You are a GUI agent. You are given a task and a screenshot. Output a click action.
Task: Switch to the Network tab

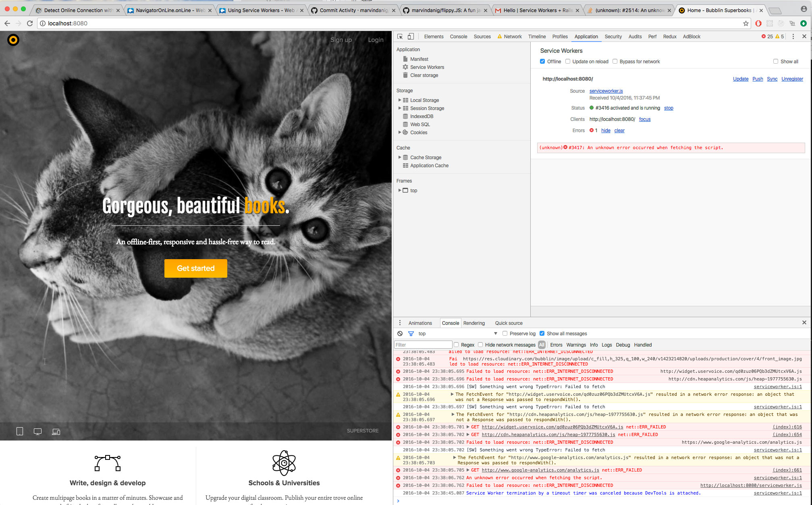pyautogui.click(x=513, y=37)
